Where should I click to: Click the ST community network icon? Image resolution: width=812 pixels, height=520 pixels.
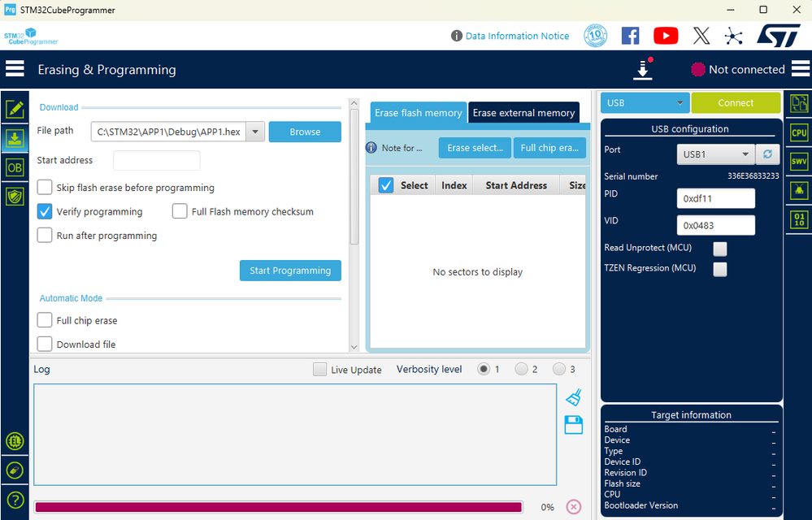[733, 36]
